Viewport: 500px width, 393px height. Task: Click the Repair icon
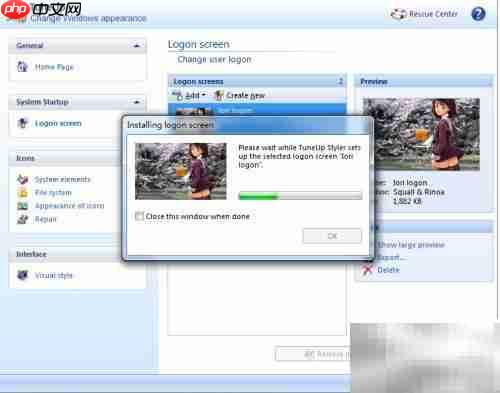pos(22,219)
